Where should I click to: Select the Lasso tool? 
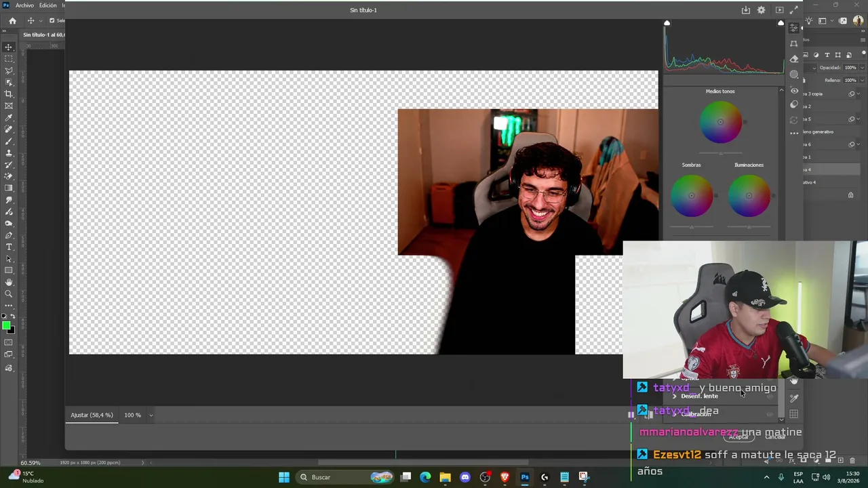pyautogui.click(x=9, y=70)
